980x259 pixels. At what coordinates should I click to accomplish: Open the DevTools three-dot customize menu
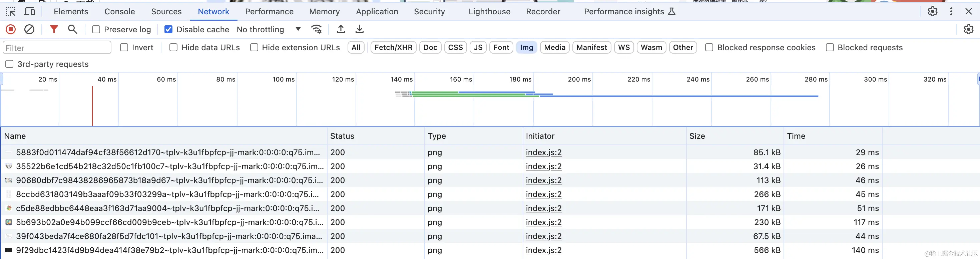click(x=951, y=11)
